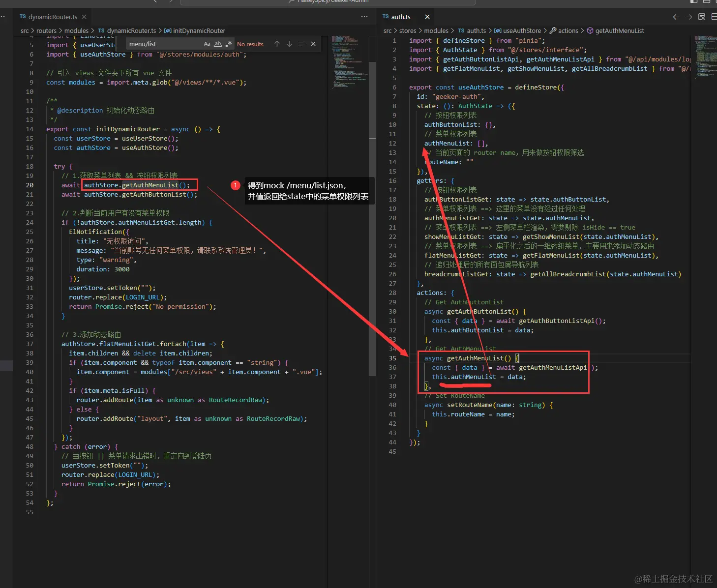Open useAuthStore symbol breadcrumb
The height and width of the screenshot is (588, 717).
point(518,30)
